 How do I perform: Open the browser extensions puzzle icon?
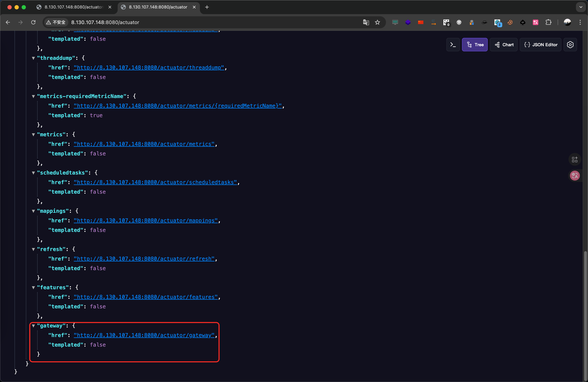pyautogui.click(x=548, y=22)
